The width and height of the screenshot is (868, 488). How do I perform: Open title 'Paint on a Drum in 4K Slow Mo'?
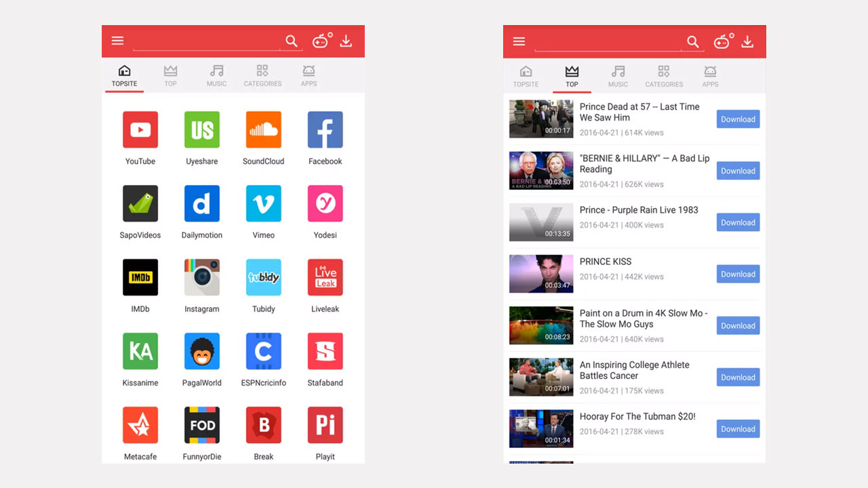644,319
